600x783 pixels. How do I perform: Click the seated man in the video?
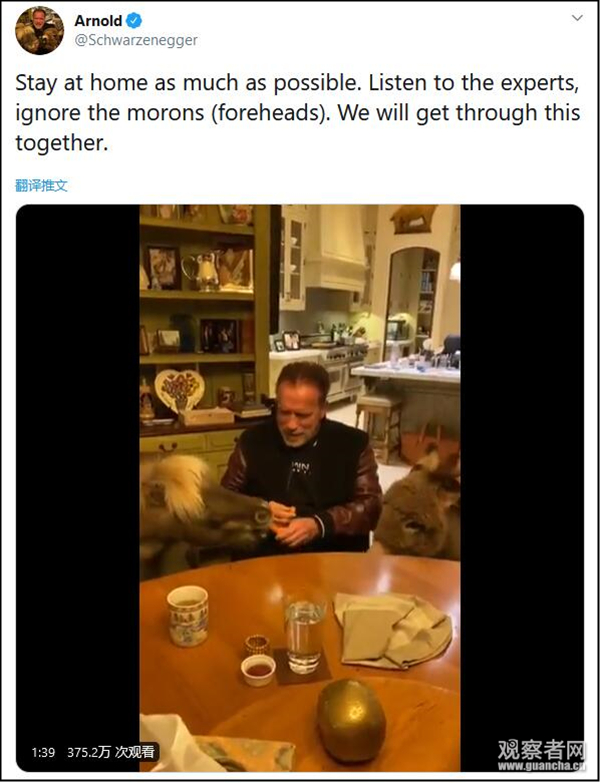click(302, 457)
